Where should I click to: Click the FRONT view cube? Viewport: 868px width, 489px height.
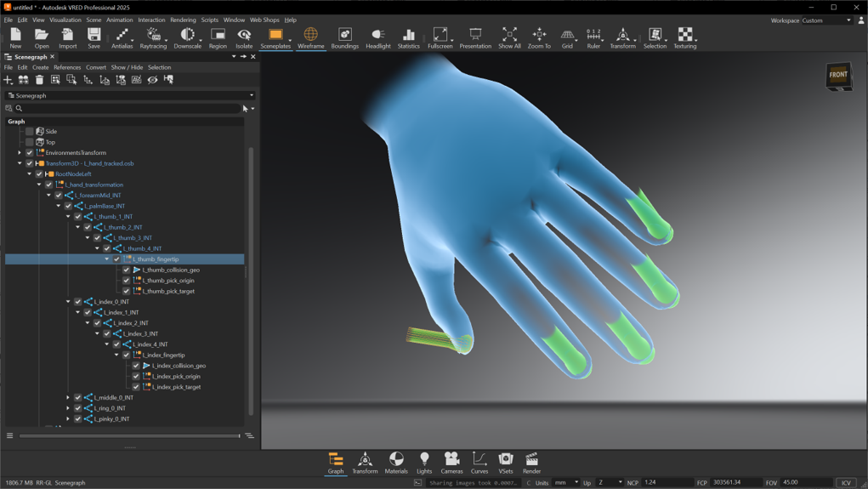[x=838, y=76]
